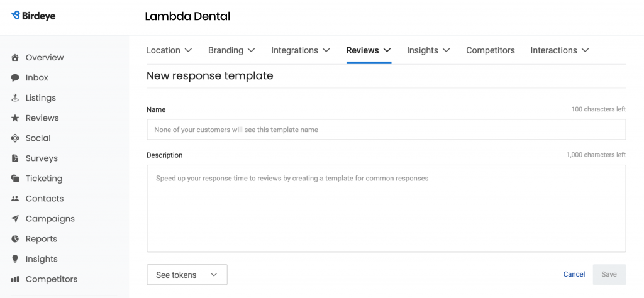Click the Social network icon

15,138
